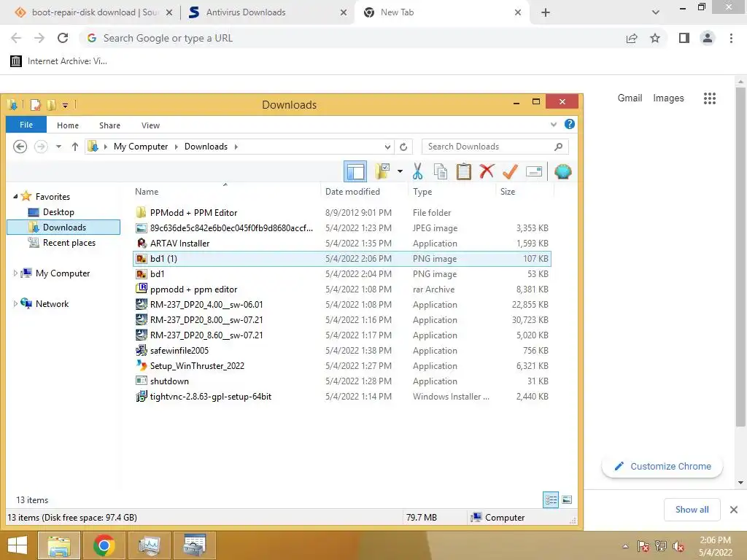Click the shell globe toolbar icon
The image size is (747, 560).
click(x=562, y=171)
